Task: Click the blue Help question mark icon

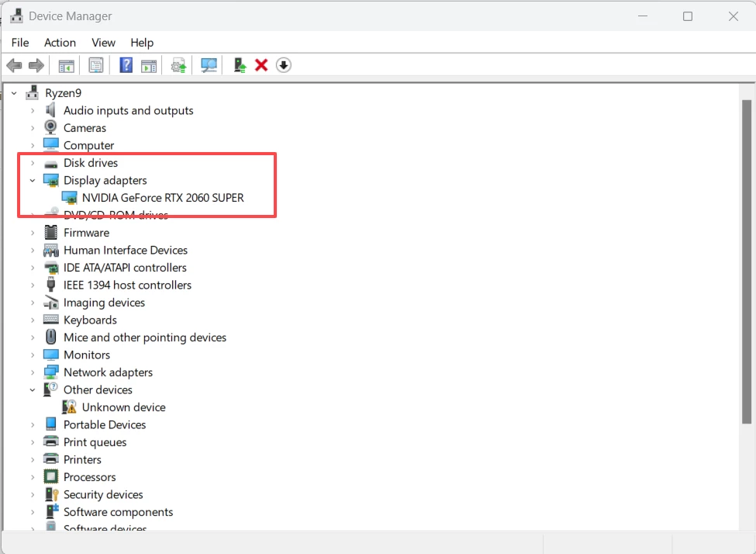Action: click(x=126, y=65)
